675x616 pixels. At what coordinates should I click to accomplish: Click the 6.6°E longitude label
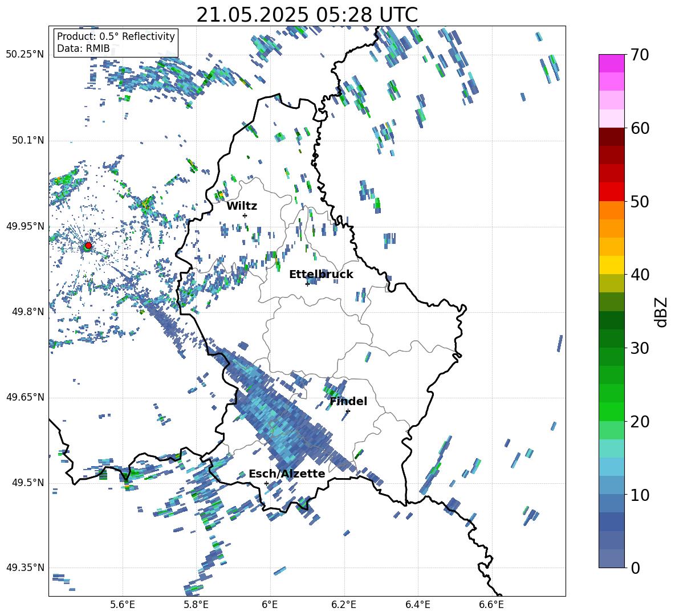click(491, 605)
